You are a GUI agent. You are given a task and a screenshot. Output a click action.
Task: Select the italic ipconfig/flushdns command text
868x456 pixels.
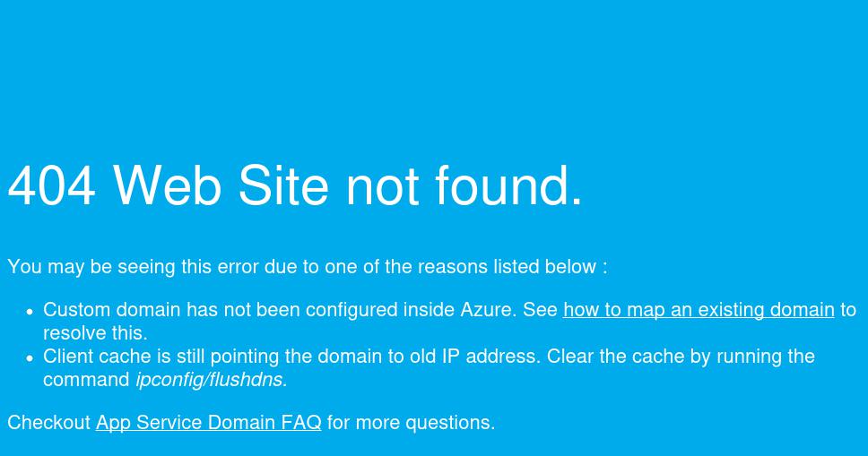pyautogui.click(x=212, y=380)
